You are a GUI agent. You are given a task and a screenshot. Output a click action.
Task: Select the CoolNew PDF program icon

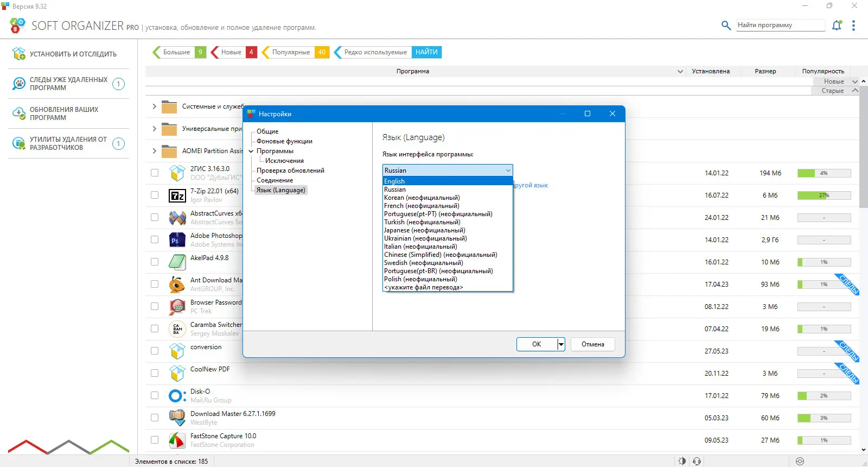[177, 374]
